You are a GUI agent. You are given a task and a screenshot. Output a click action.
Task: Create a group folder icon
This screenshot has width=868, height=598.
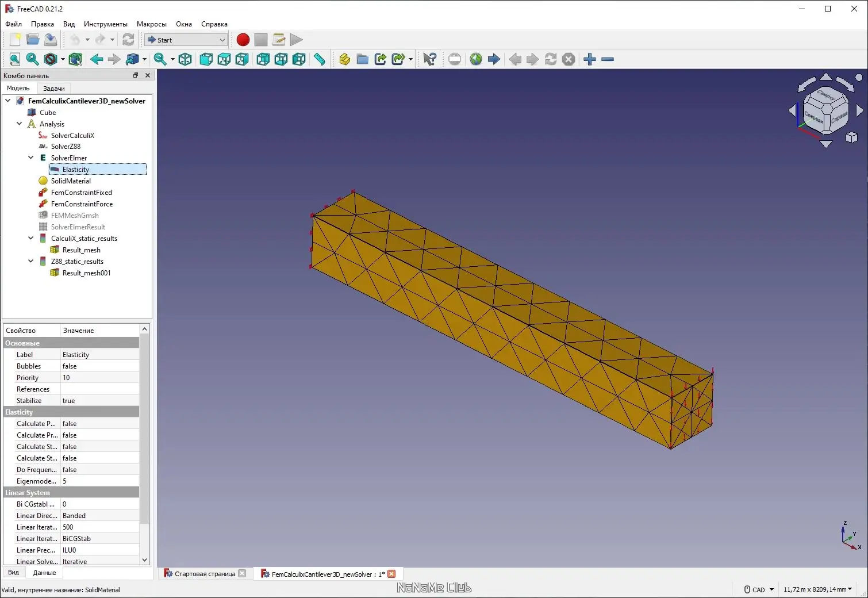tap(362, 59)
